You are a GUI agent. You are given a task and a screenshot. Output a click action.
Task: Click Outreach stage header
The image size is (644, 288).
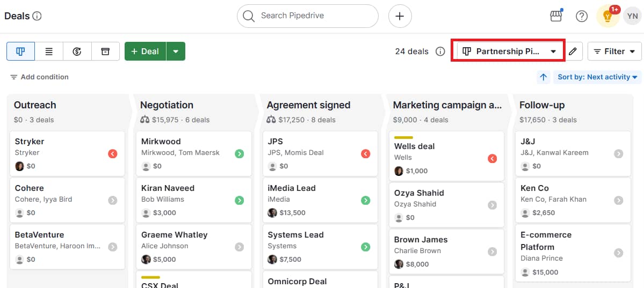35,105
